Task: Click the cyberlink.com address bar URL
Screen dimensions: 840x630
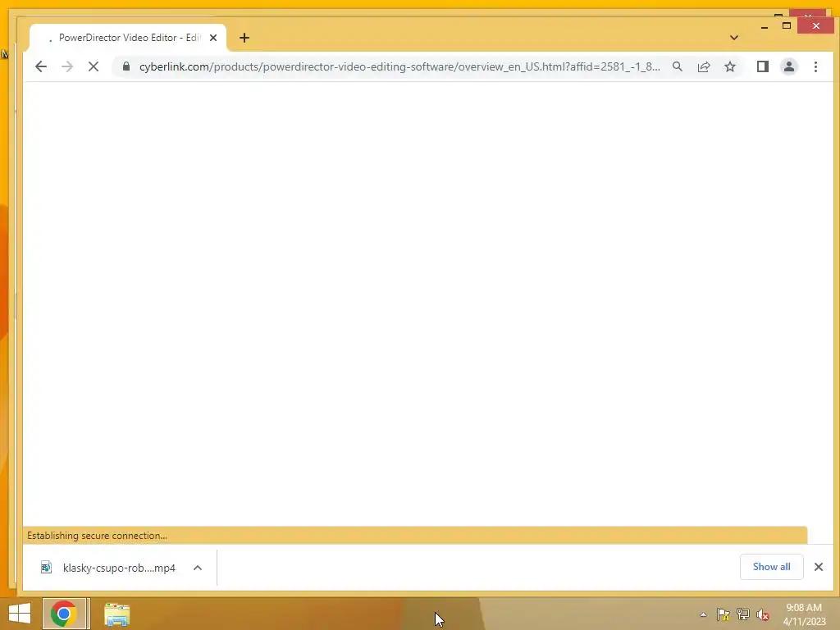Action: coord(399,66)
